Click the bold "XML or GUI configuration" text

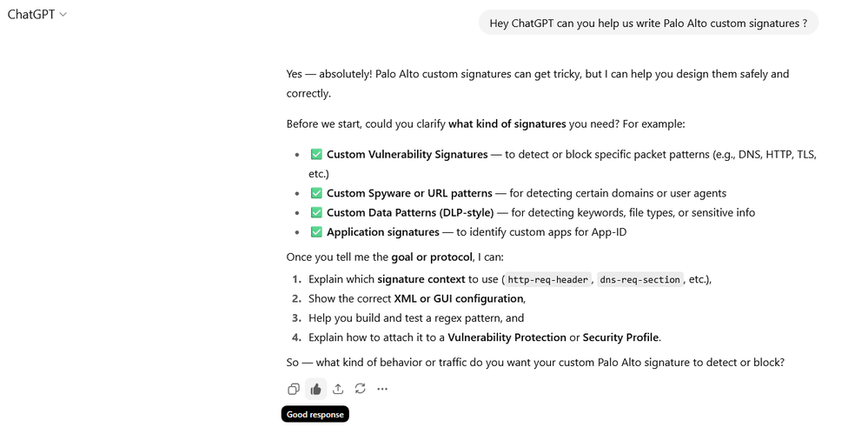[x=459, y=298]
